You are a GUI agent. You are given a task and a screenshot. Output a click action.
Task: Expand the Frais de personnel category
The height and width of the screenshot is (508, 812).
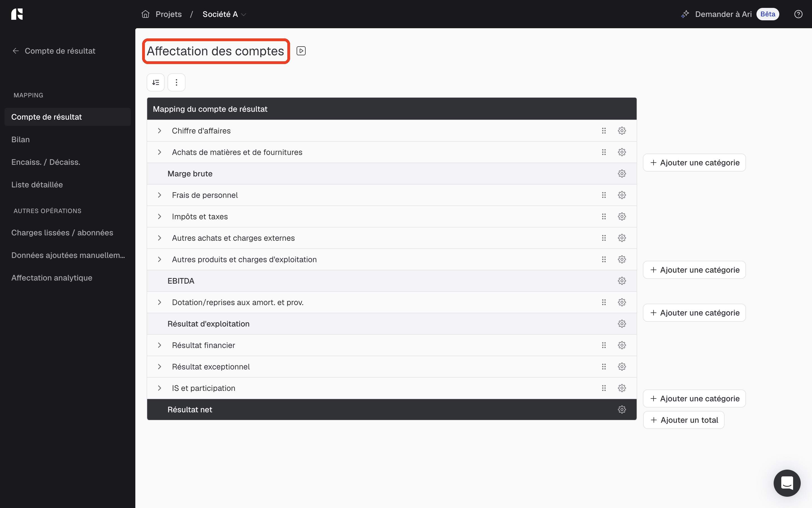point(160,195)
